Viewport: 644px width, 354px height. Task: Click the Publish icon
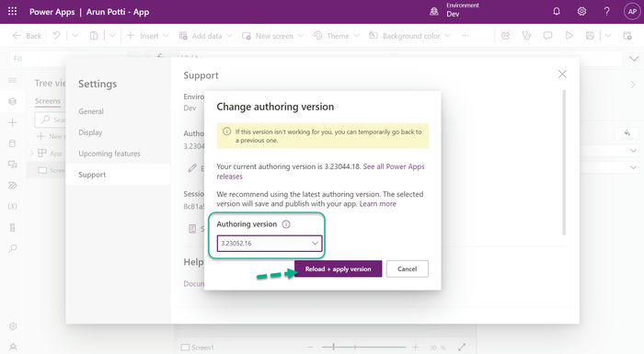click(627, 36)
